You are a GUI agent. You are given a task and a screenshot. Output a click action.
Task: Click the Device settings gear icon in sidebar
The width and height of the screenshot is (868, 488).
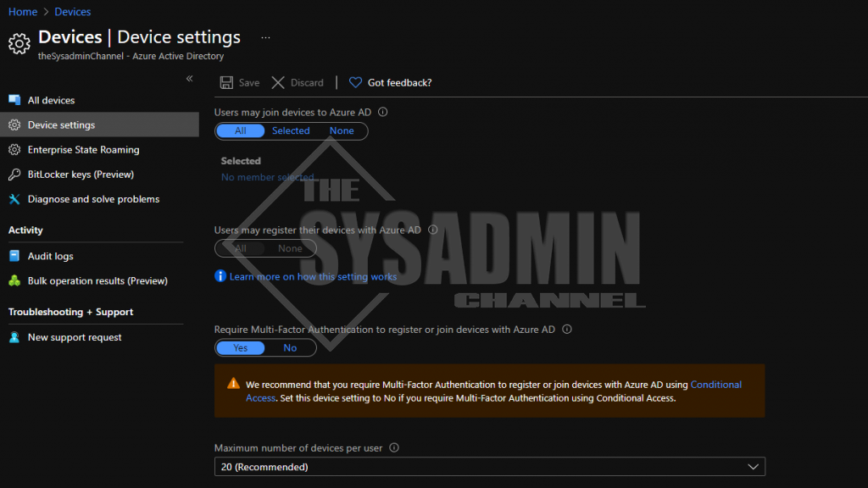[14, 125]
